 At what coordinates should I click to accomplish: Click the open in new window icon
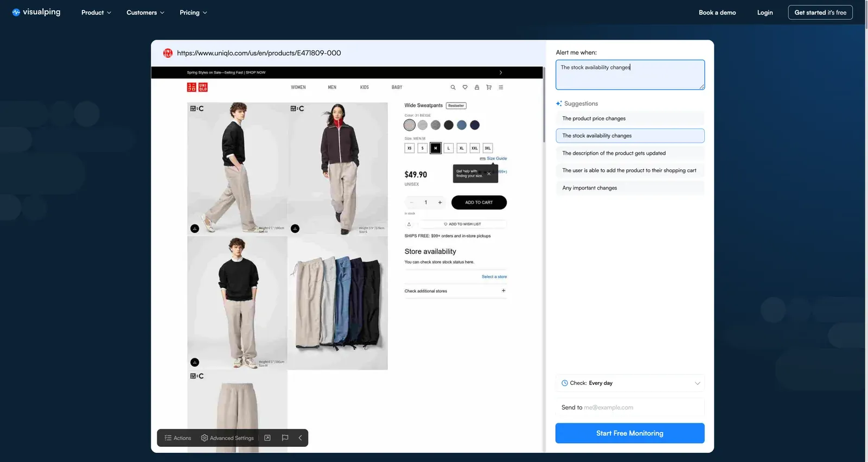point(267,438)
